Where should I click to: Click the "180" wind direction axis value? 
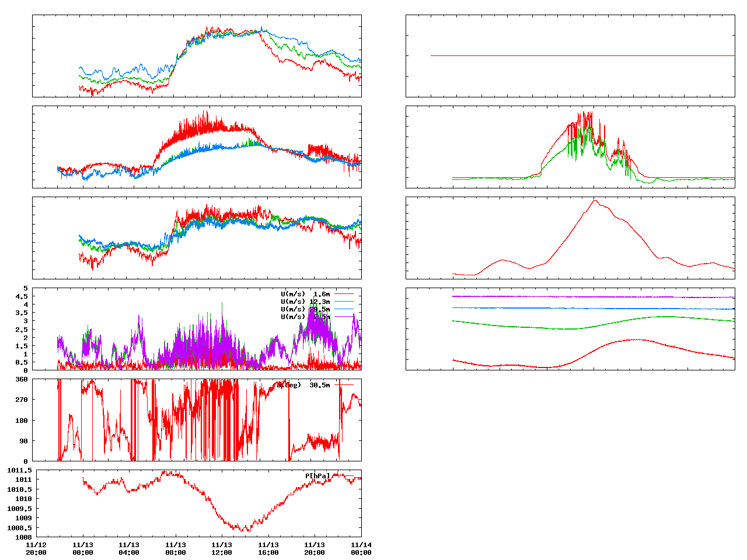(22, 421)
